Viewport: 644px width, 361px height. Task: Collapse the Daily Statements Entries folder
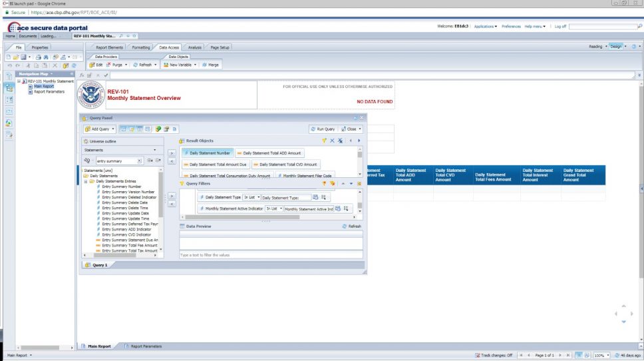coord(86,181)
